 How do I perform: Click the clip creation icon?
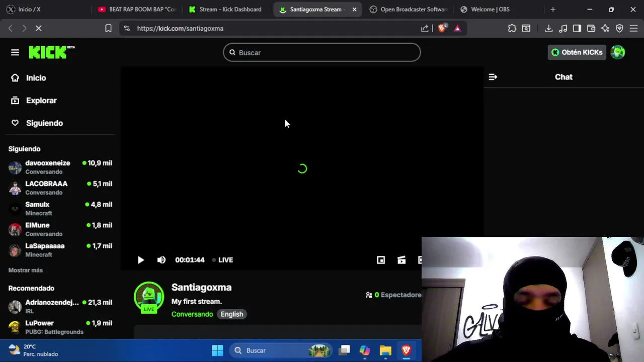click(x=401, y=260)
